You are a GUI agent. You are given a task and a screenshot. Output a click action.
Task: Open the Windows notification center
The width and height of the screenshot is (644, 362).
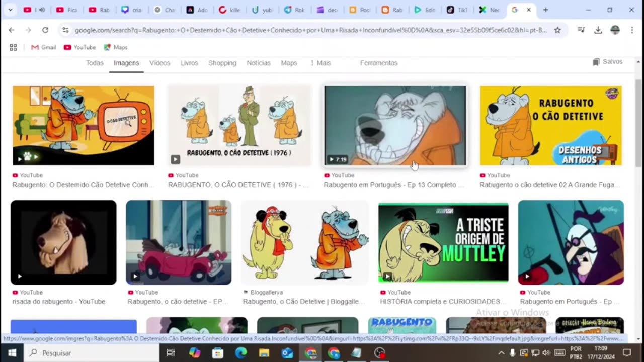click(627, 353)
